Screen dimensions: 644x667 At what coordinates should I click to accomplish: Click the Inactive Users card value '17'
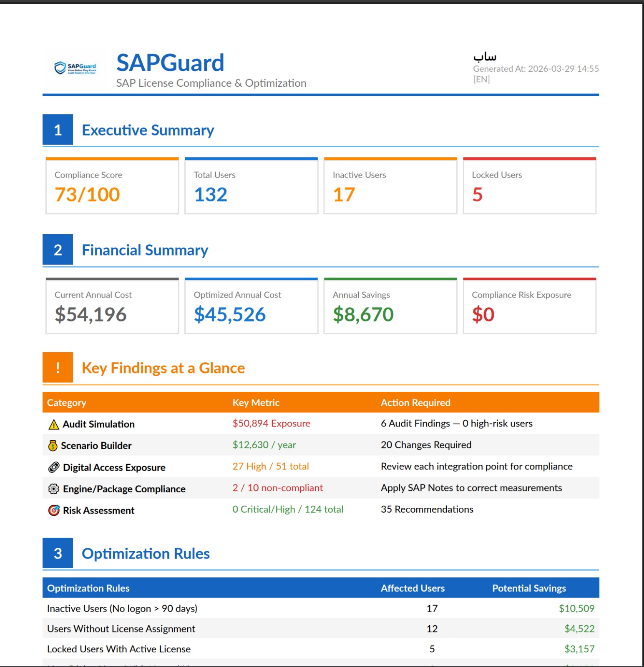tap(344, 195)
